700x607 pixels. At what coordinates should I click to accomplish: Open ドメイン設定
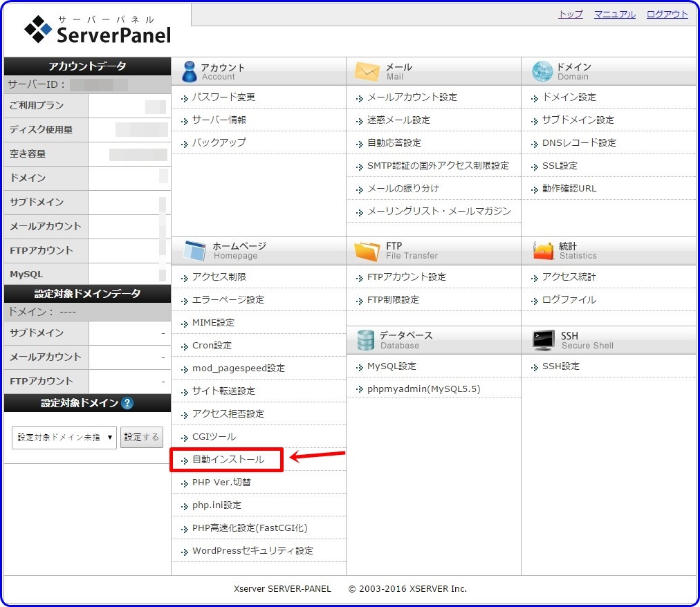click(x=569, y=97)
